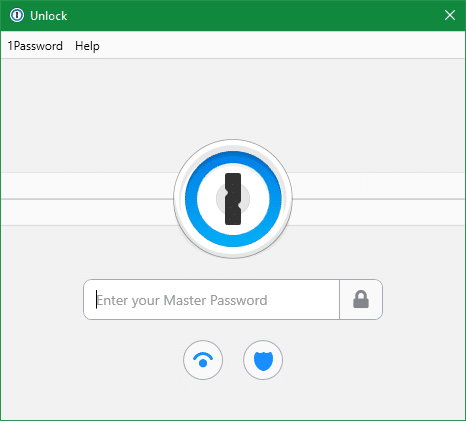Click the Master Password input field
This screenshot has height=421, width=466.
click(x=211, y=300)
